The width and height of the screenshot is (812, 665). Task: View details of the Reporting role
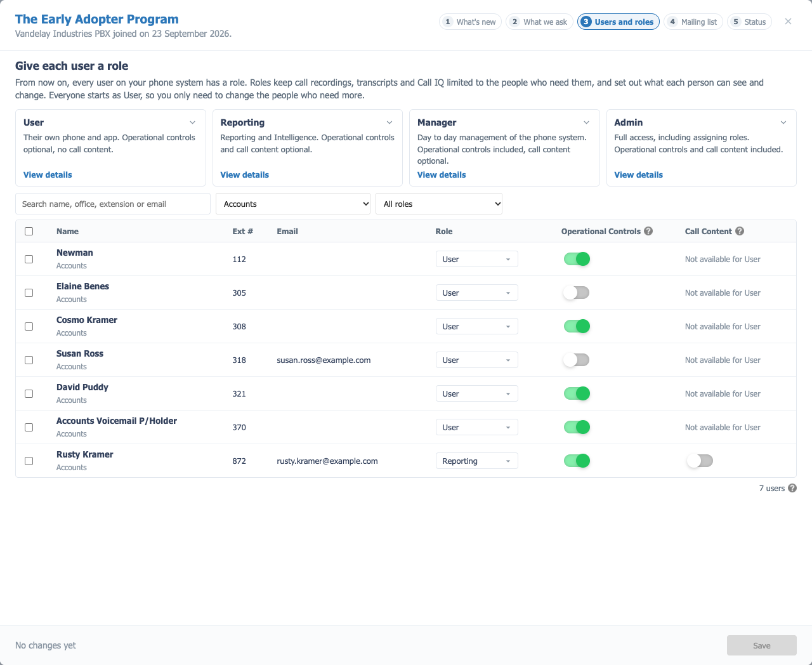point(244,174)
